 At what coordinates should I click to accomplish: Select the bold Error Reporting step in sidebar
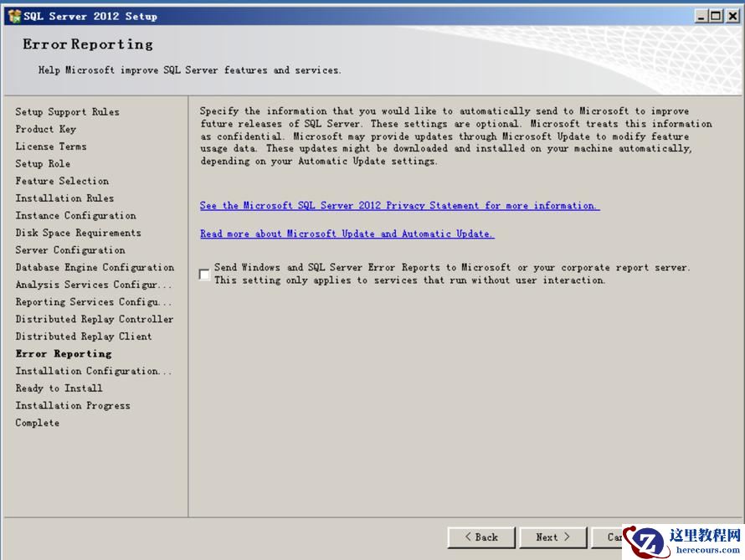(64, 354)
